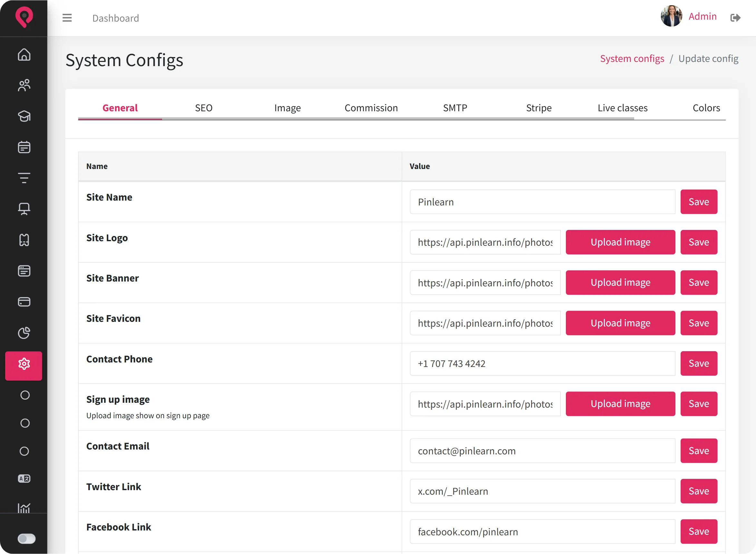Save the Sign up image value
Viewport: 756px width, 554px height.
click(x=699, y=404)
